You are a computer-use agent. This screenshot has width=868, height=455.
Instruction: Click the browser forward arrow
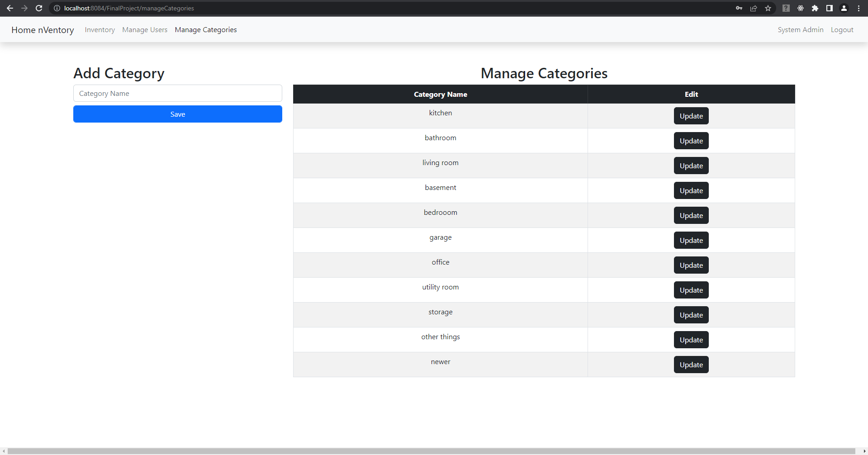24,8
